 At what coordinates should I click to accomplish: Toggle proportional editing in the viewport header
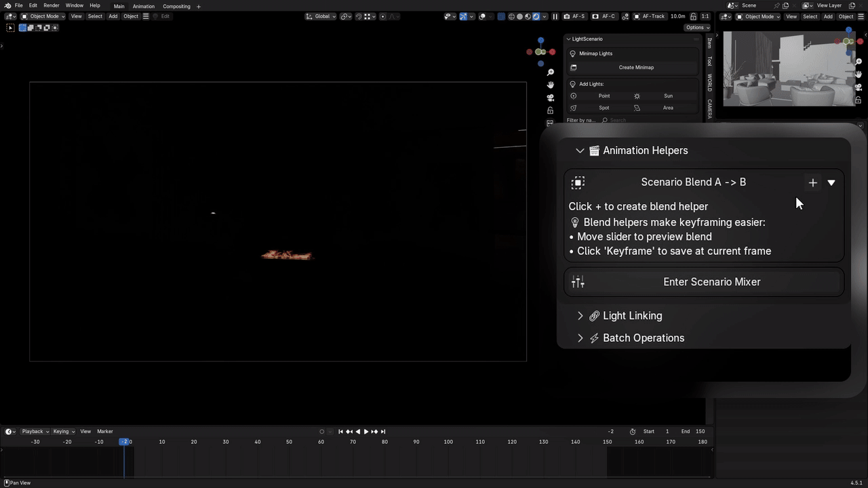382,16
